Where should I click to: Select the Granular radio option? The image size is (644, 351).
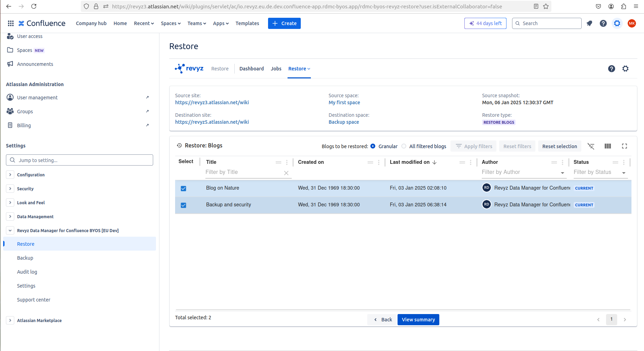[x=373, y=146]
